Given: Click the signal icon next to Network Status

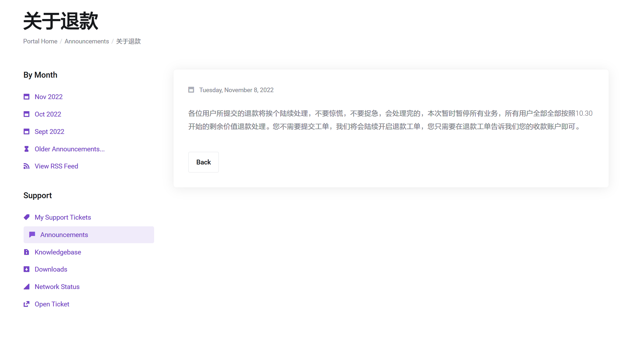Looking at the screenshot, I should (26, 287).
